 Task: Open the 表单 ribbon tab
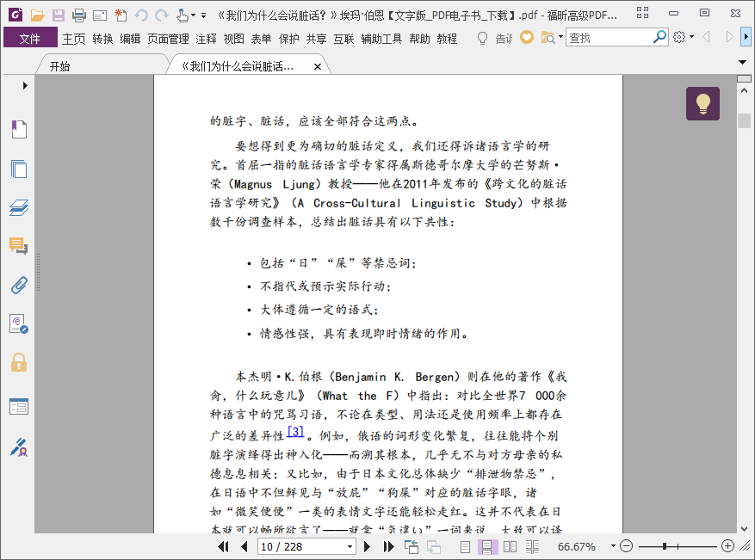click(x=261, y=39)
